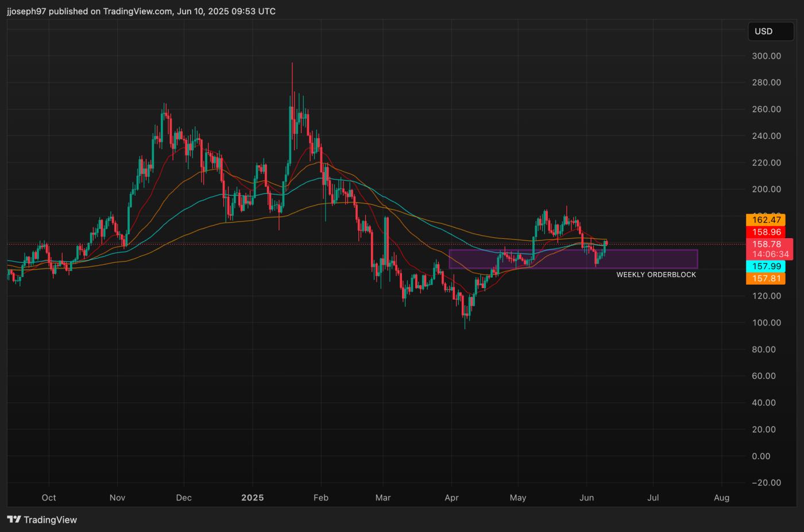The height and width of the screenshot is (532, 804).
Task: Click the Aug label on time axis
Action: [x=721, y=498]
